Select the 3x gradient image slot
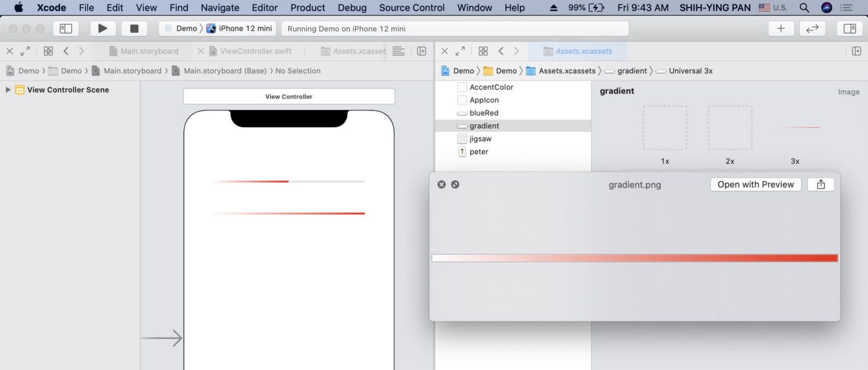The width and height of the screenshot is (868, 370). (x=795, y=127)
